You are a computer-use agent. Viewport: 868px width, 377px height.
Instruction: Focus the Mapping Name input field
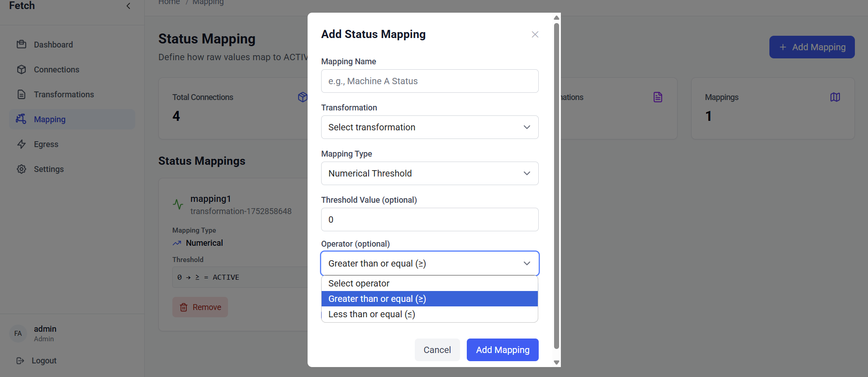(x=429, y=81)
